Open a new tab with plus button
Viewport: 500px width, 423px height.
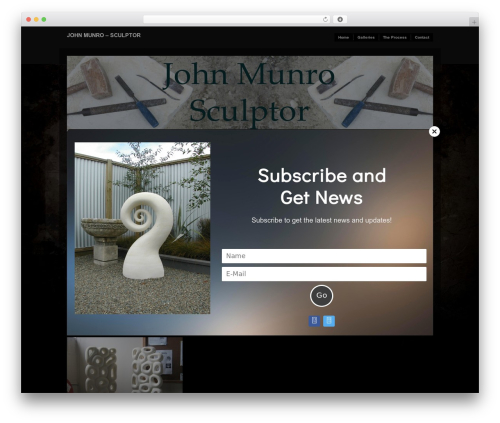[x=474, y=22]
